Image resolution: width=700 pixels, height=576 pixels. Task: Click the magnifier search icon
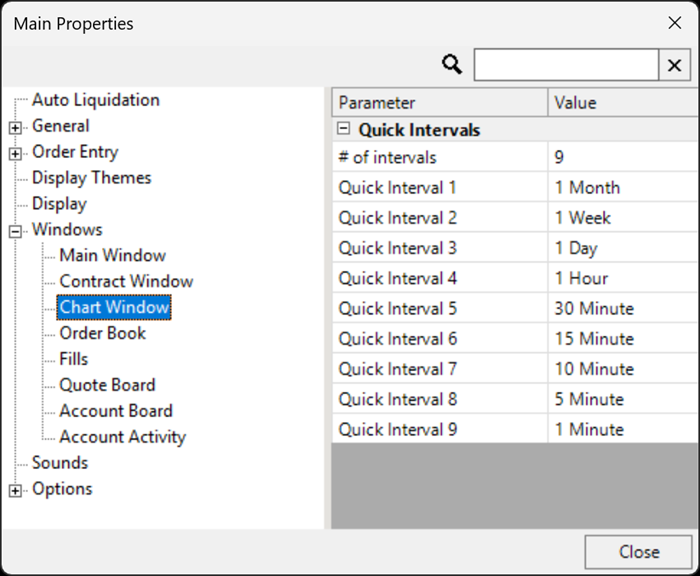point(452,65)
